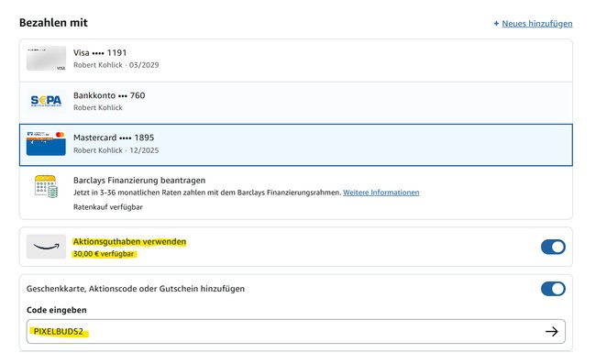
Task: Click the Barclays financing calendar icon
Action: (x=46, y=186)
